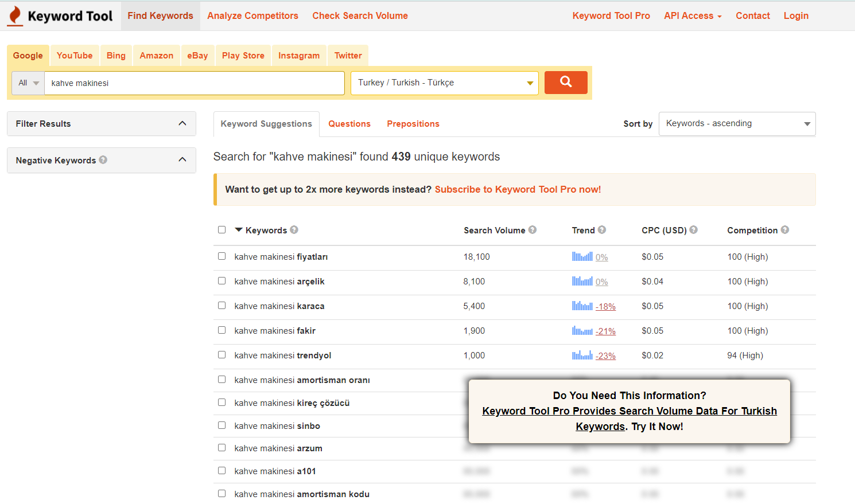This screenshot has height=504, width=855.
Task: Check the kahve makinesi a101 row
Action: tap(221, 471)
